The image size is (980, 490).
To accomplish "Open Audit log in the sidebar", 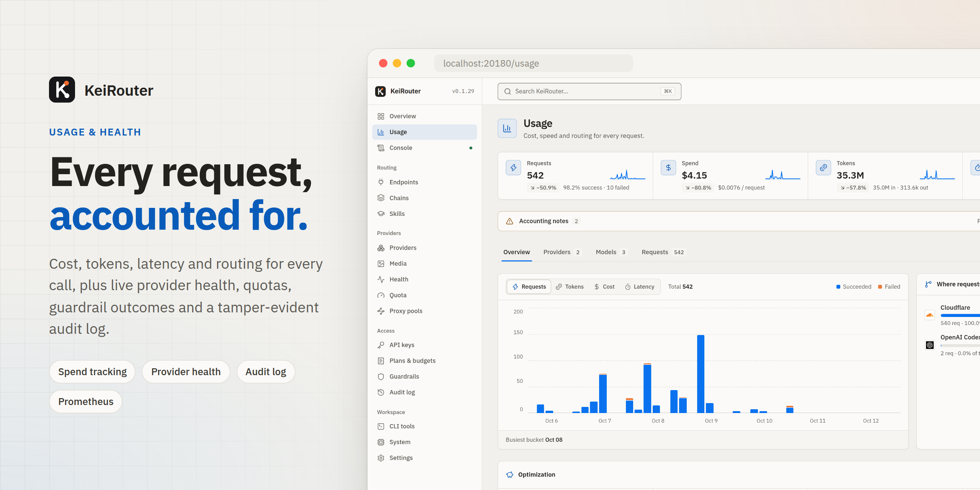I will 424,392.
